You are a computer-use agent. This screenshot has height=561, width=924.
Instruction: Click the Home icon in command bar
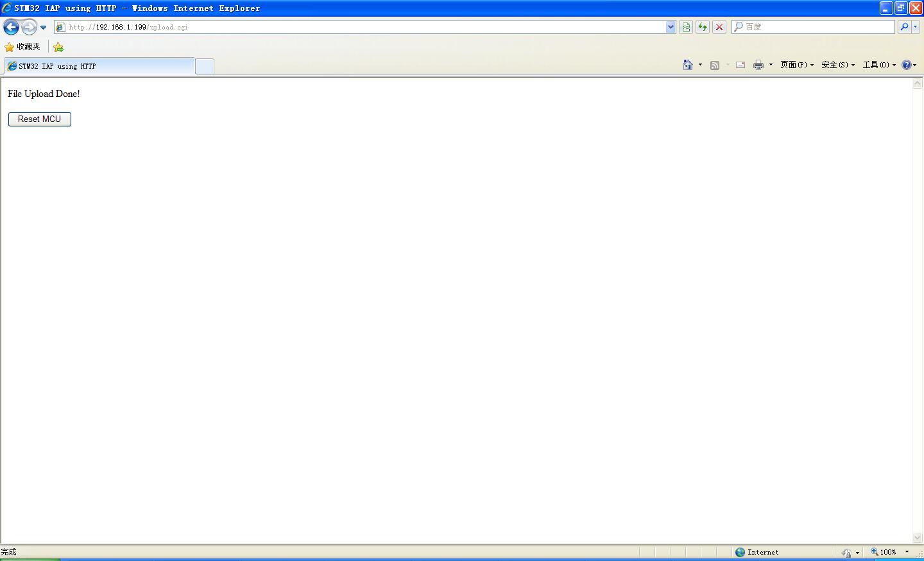tap(688, 65)
